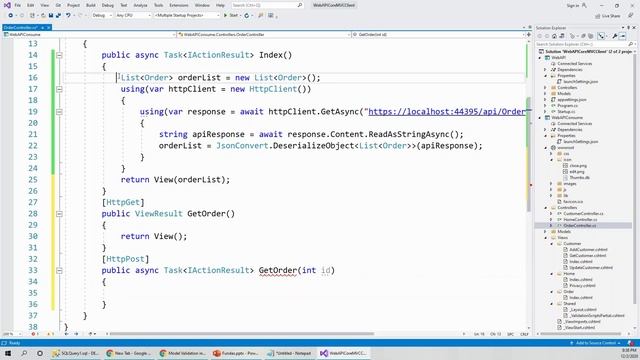This screenshot has width=640, height=360.
Task: Collapse the Views folder in Solution Explorer
Action: point(545,238)
